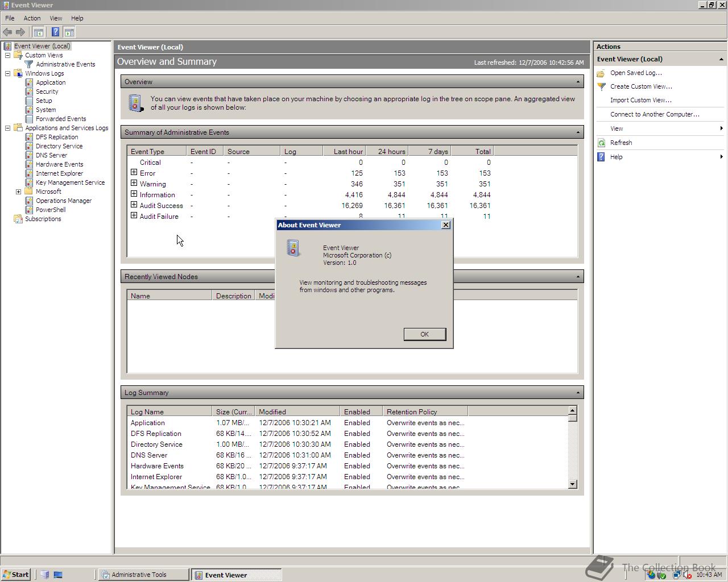This screenshot has height=582, width=728.
Task: Click the Help icon in Actions pane
Action: coord(601,157)
